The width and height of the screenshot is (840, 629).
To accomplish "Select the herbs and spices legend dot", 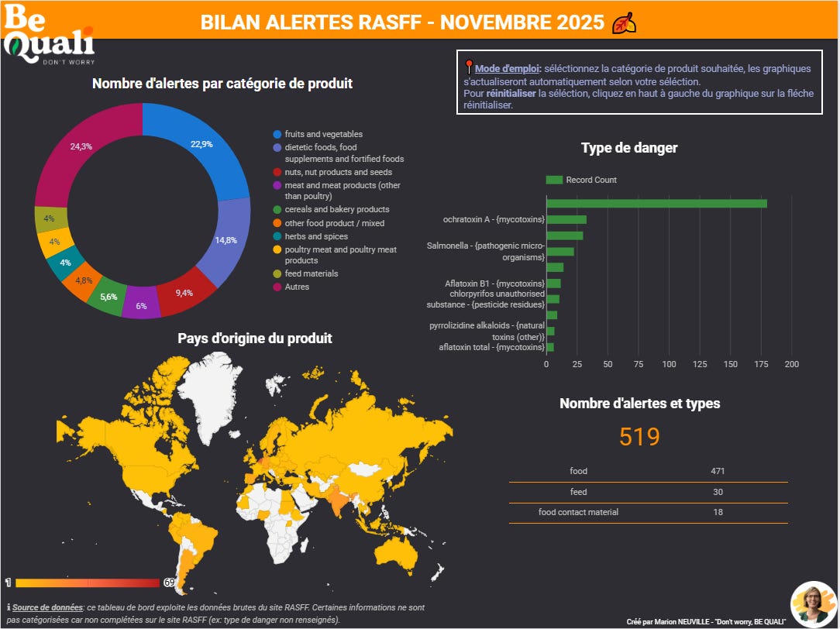I will [x=277, y=236].
